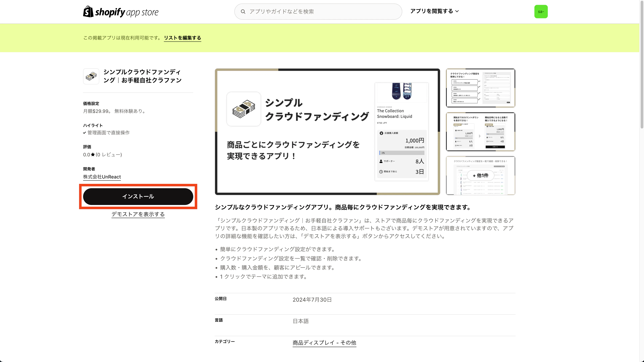Open the リストを編集する link
The height and width of the screenshot is (362, 644).
tap(182, 38)
